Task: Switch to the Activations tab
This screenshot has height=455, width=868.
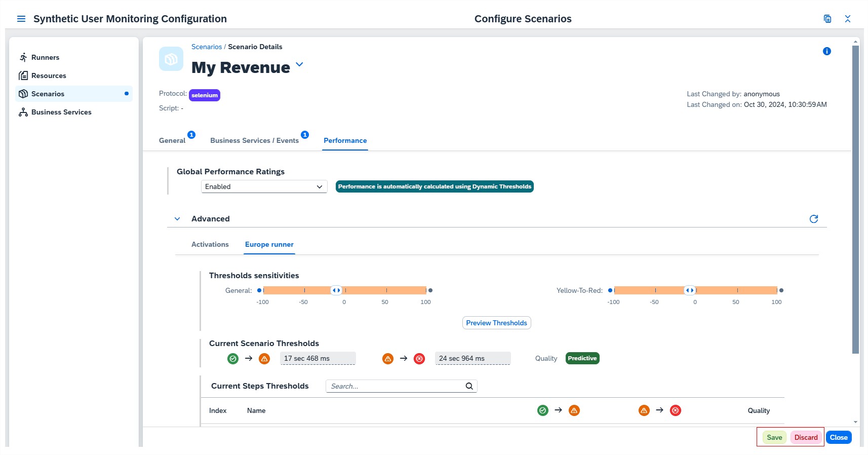Action: point(210,244)
